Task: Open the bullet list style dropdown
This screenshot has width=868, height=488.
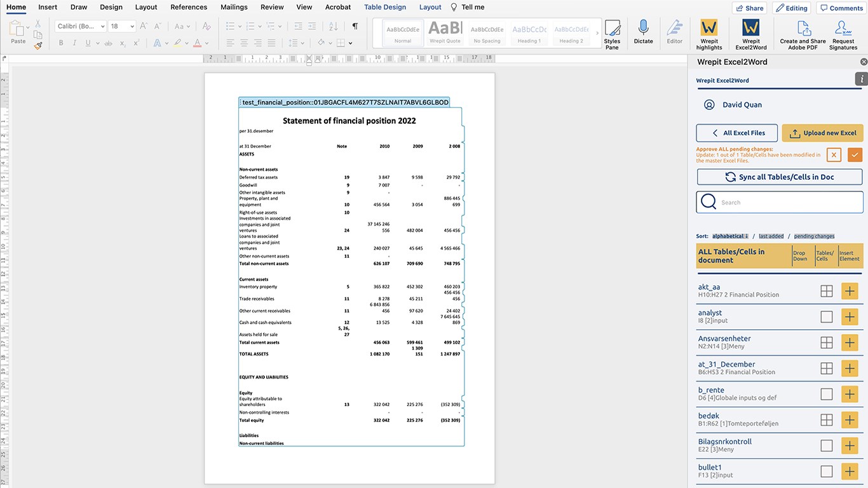Action: click(238, 26)
